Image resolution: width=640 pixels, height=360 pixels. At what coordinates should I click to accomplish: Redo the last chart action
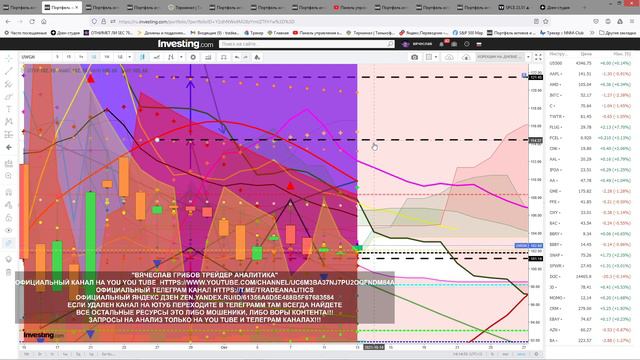(245, 57)
